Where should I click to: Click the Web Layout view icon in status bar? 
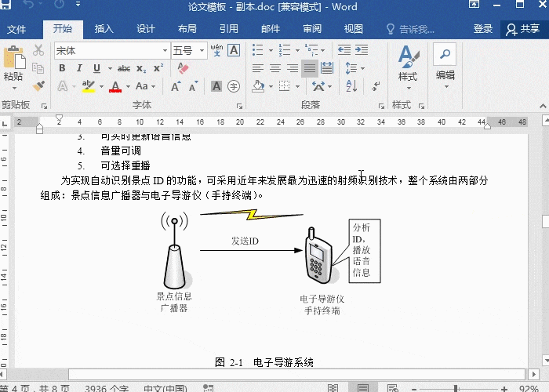(392, 388)
